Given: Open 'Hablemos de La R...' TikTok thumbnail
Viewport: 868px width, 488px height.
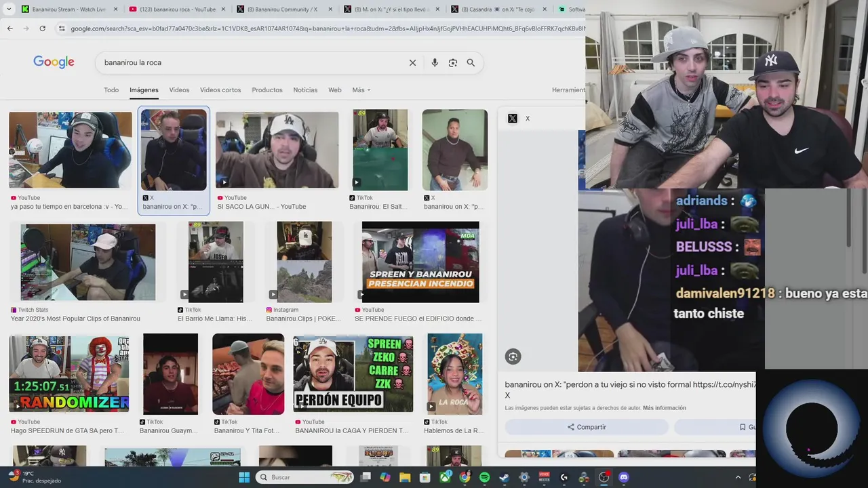Looking at the screenshot, I should (454, 374).
